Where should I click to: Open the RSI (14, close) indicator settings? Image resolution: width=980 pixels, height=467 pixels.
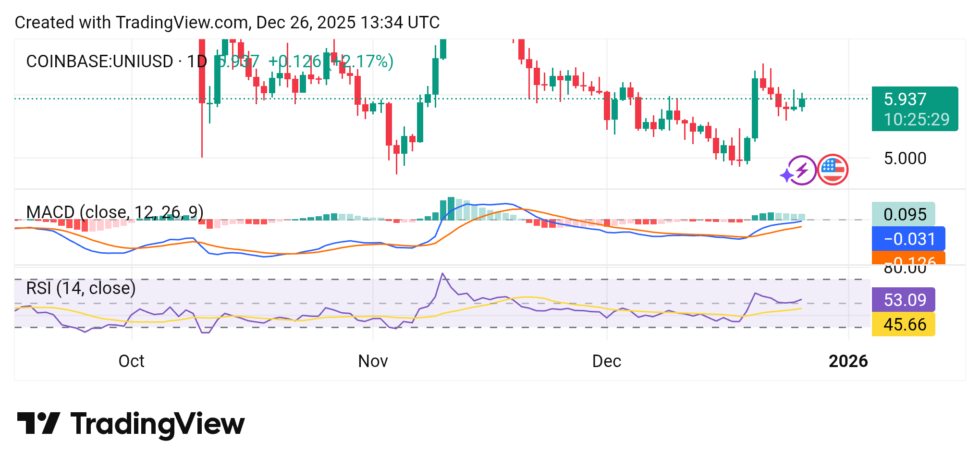(81, 288)
